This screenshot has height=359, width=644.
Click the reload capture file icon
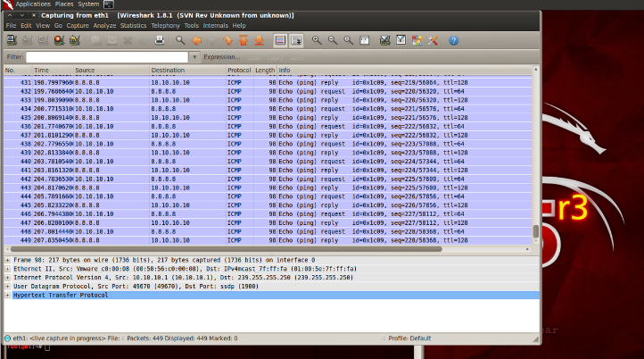point(144,40)
